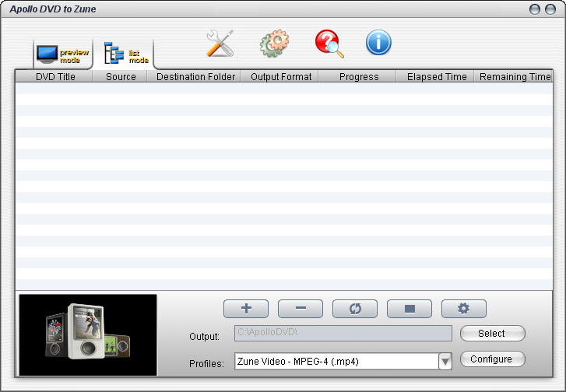
Task: Open the wrench and screwdriver tools icon
Action: (220, 43)
